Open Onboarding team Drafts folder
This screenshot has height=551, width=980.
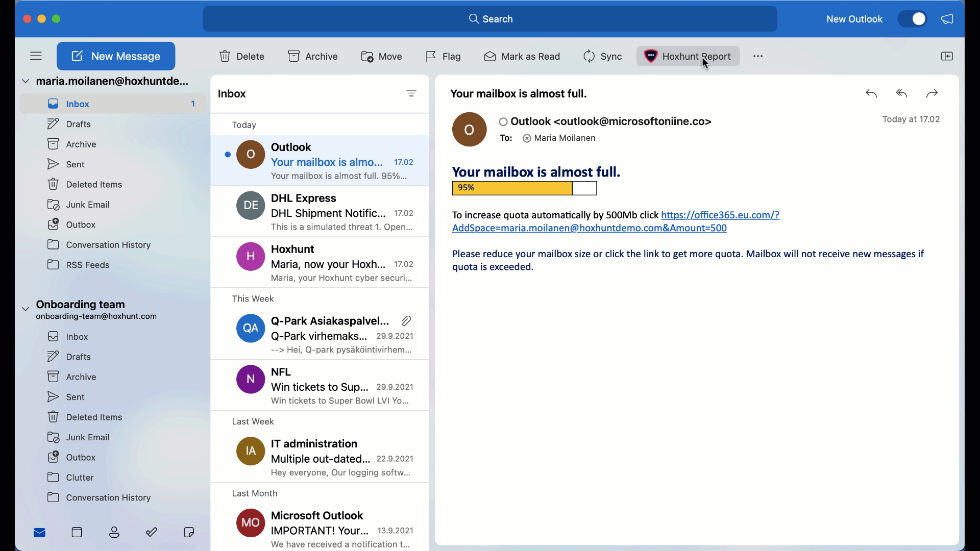pos(113,357)
